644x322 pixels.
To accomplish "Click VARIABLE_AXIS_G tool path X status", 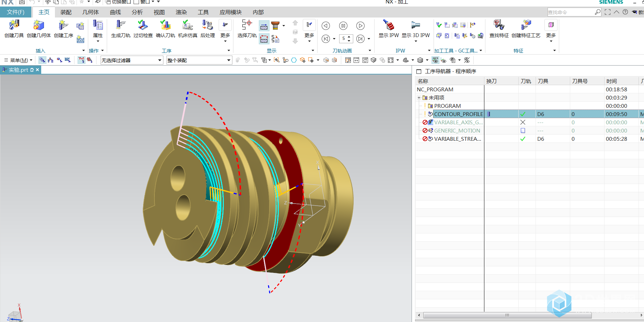I will [x=523, y=122].
